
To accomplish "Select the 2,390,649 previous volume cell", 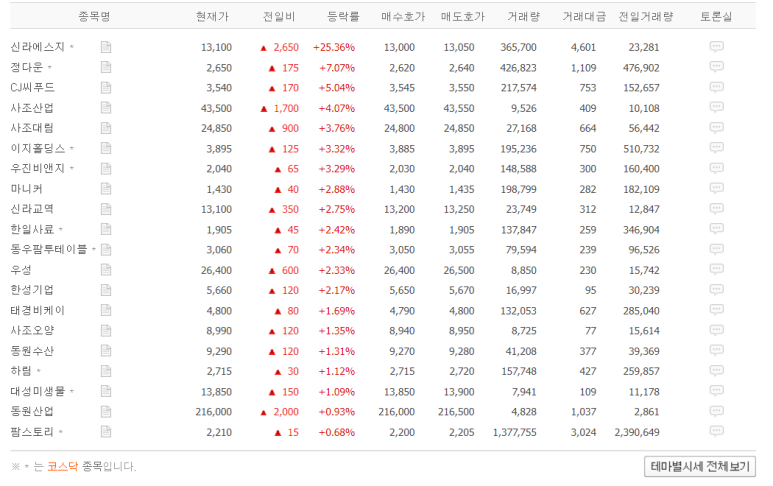I will (637, 432).
